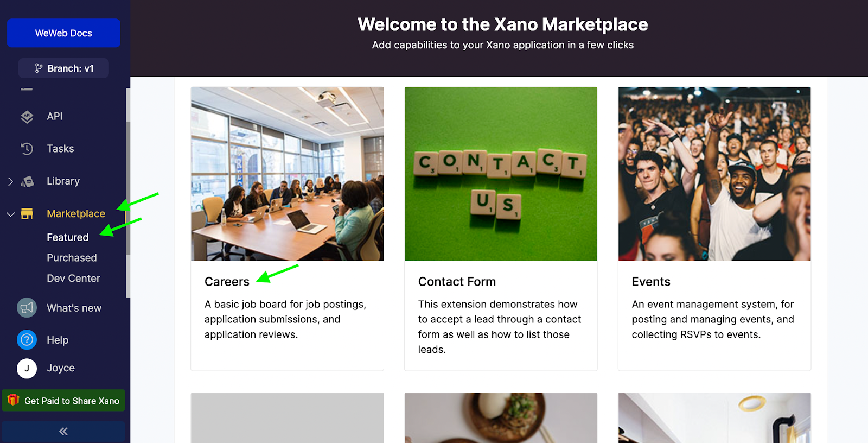Open the Purchased marketplace tab
This screenshot has height=443, width=868.
click(72, 257)
